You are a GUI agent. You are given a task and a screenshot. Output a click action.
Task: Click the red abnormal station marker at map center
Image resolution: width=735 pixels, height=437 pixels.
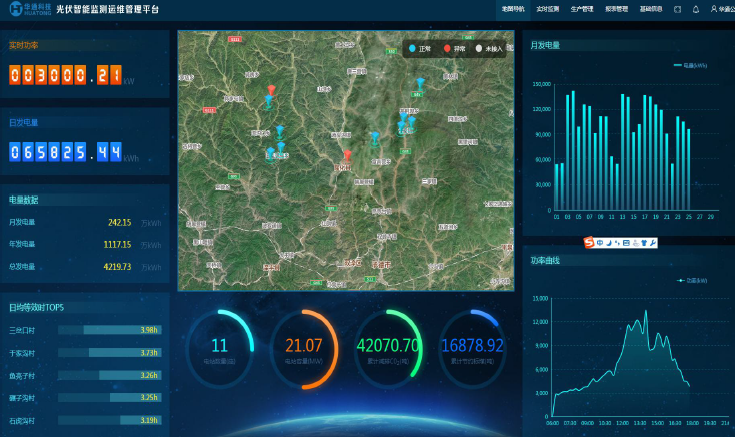click(x=347, y=156)
